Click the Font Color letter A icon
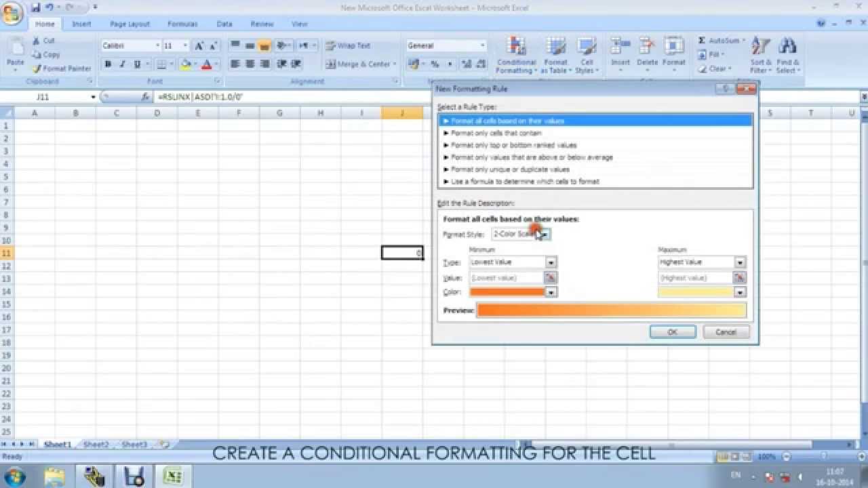 [x=207, y=64]
